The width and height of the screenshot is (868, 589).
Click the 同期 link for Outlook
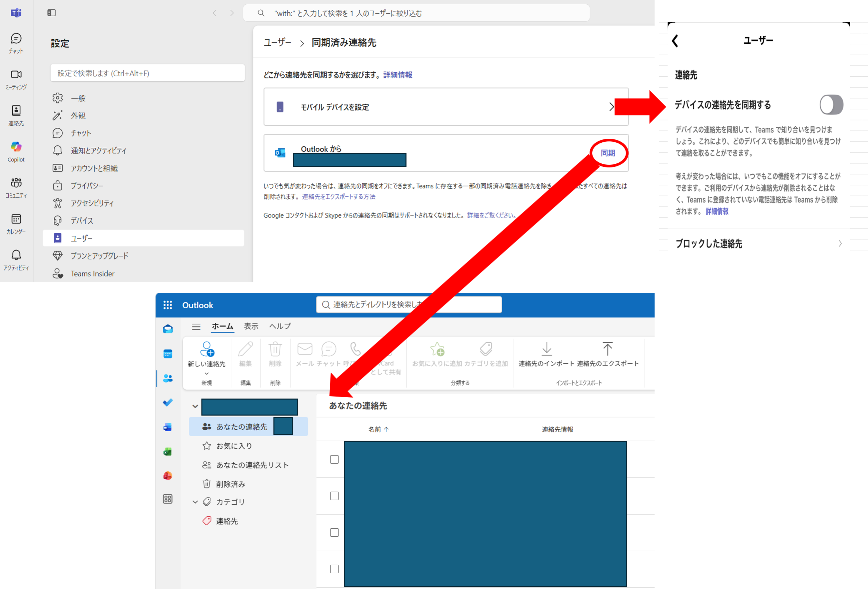pos(608,153)
